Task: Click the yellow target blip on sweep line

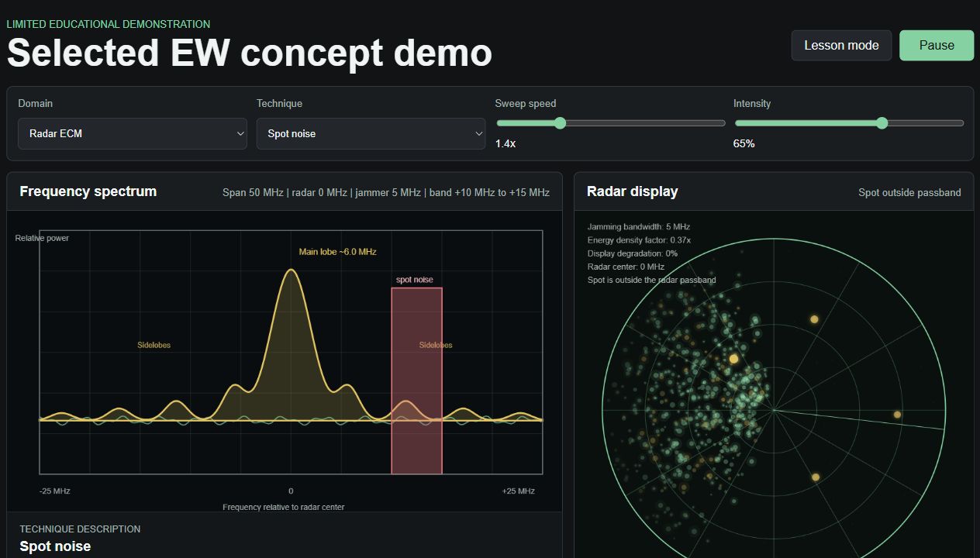Action: 897,415
